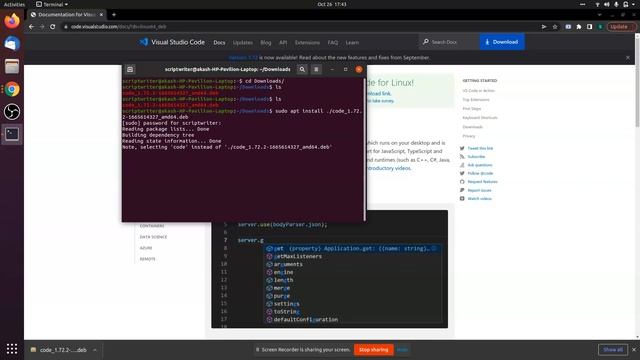
Task: Click the Chrome Update button
Action: [x=622, y=27]
